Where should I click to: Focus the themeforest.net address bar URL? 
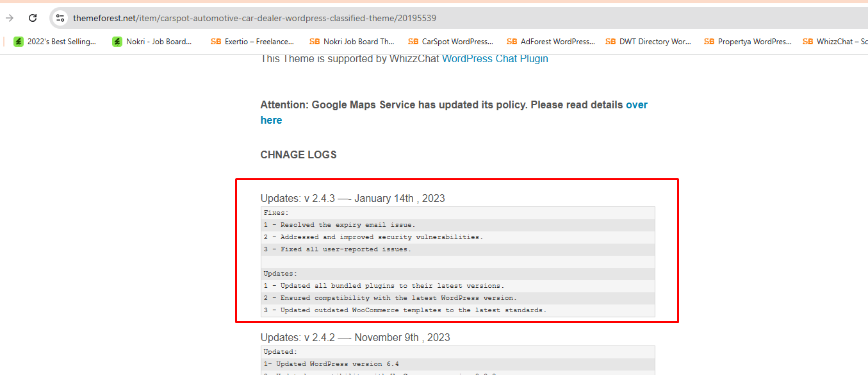[254, 18]
